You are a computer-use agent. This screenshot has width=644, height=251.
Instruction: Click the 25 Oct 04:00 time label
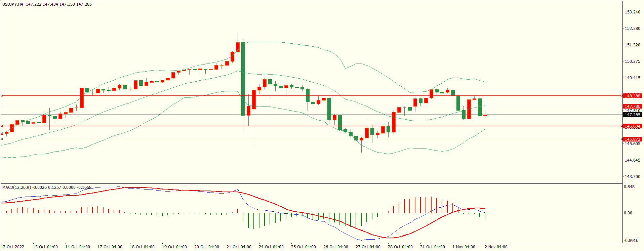(x=304, y=247)
